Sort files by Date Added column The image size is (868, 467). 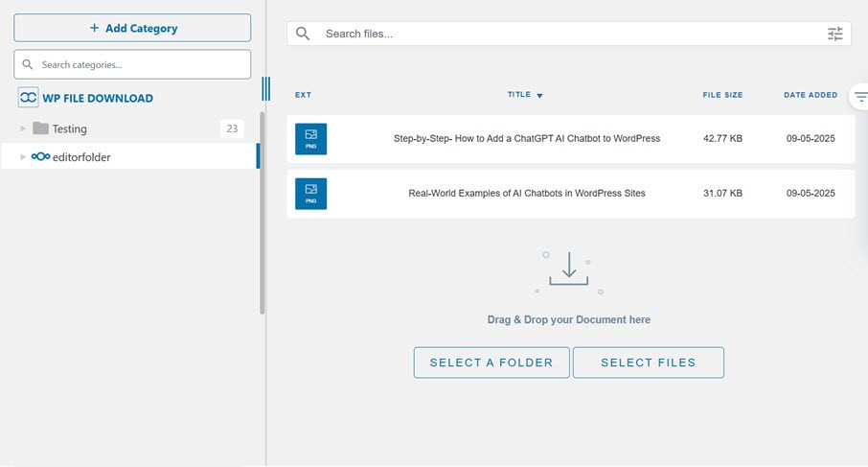pos(810,95)
